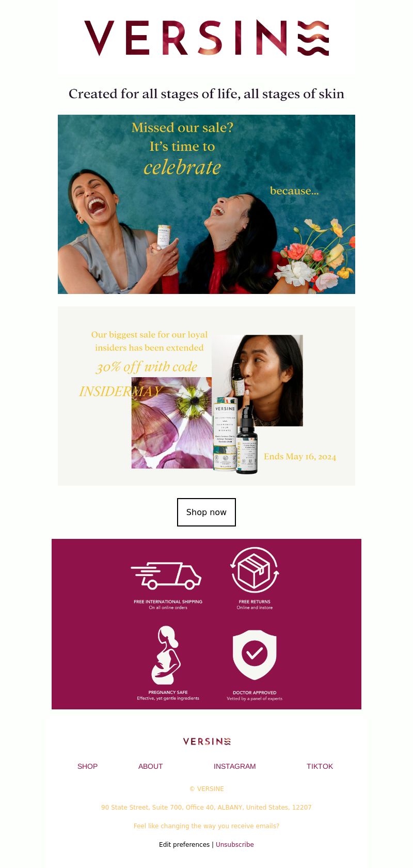This screenshot has width=413, height=868.
Task: Click the INSIDERMAY promo code text
Action: 121,392
